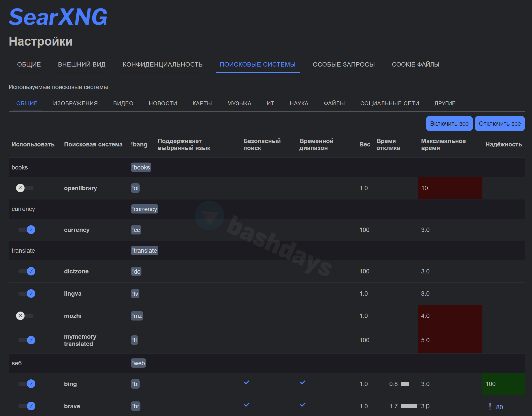Open the Изображения engines tab
The width and height of the screenshot is (532, 416).
tap(75, 103)
